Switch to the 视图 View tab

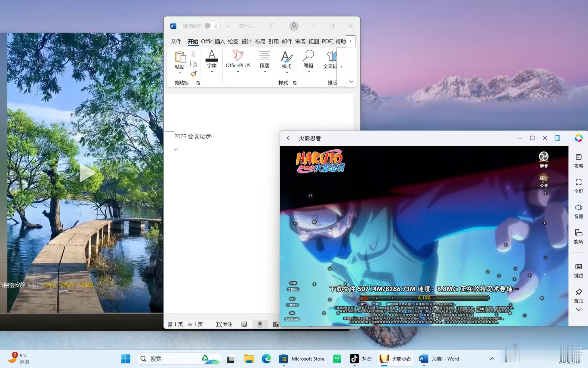314,41
